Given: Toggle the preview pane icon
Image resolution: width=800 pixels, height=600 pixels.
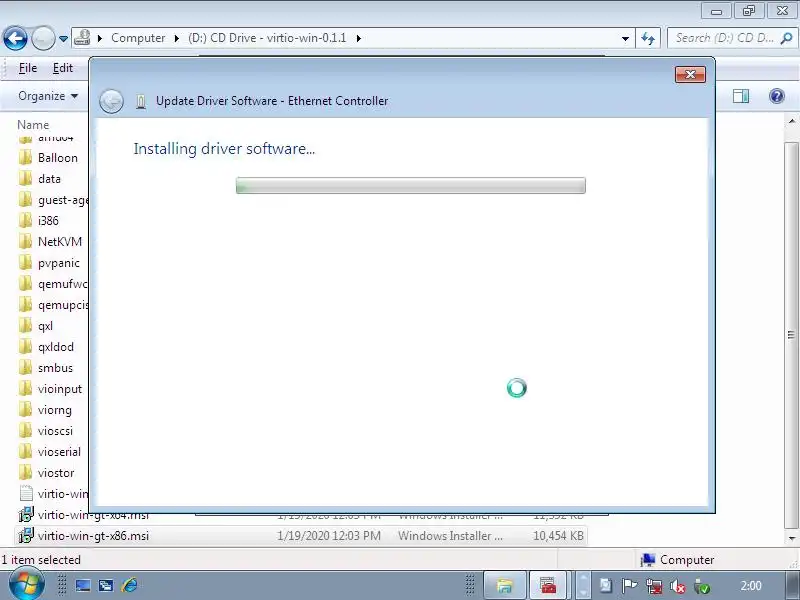Looking at the screenshot, I should [x=741, y=96].
